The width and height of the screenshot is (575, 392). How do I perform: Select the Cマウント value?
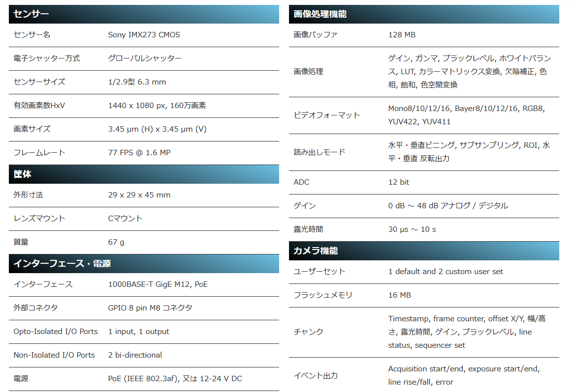[125, 219]
